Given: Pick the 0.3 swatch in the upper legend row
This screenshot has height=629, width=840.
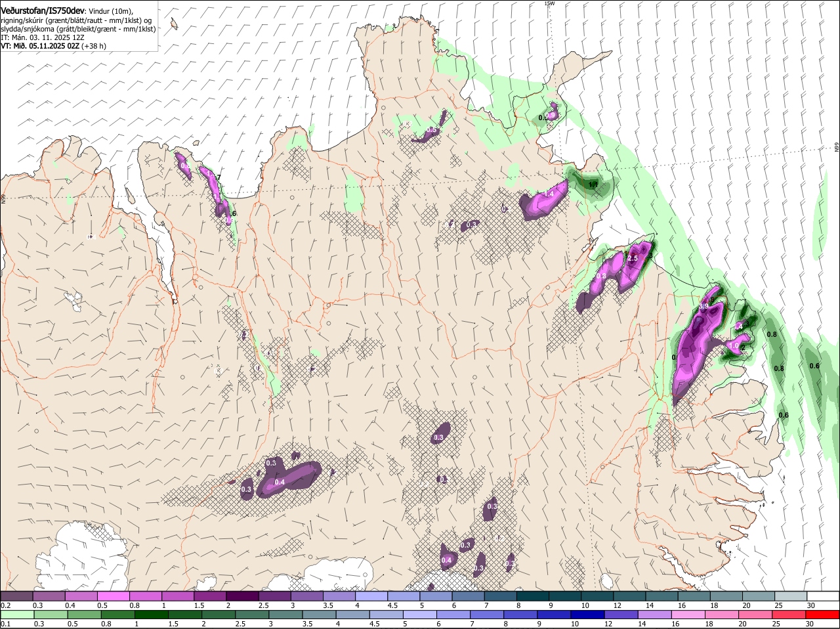Looking at the screenshot, I should (x=49, y=596).
